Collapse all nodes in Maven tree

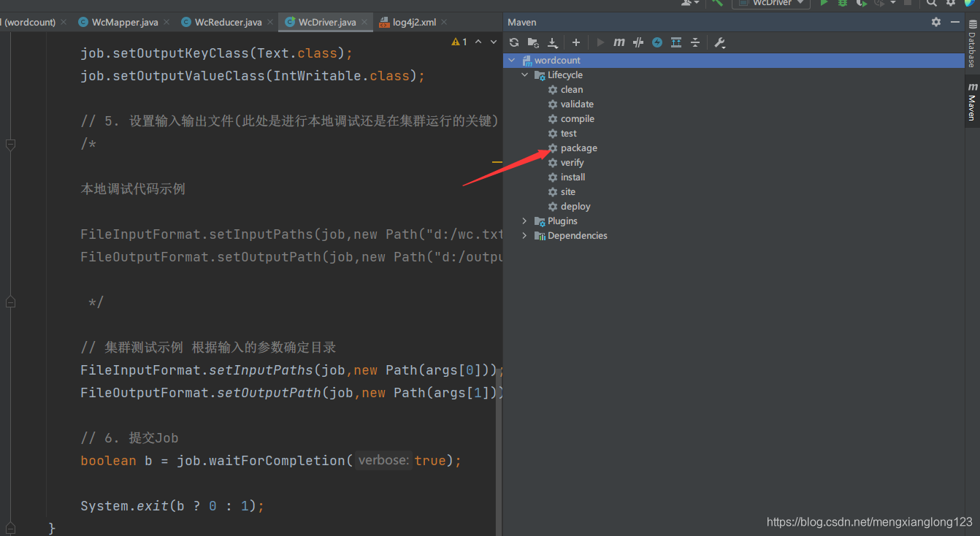click(695, 42)
